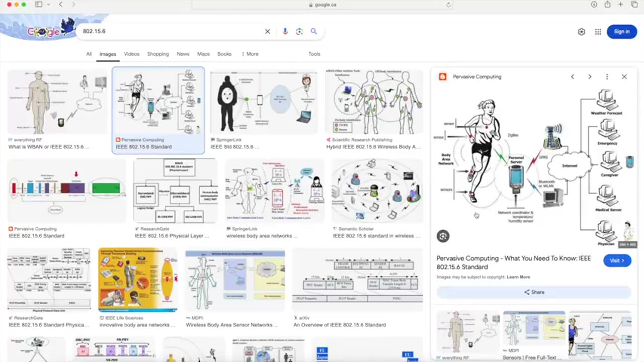Open related everything RF thumbnail in panel
Screen dimensions: 644x362
(x=467, y=332)
